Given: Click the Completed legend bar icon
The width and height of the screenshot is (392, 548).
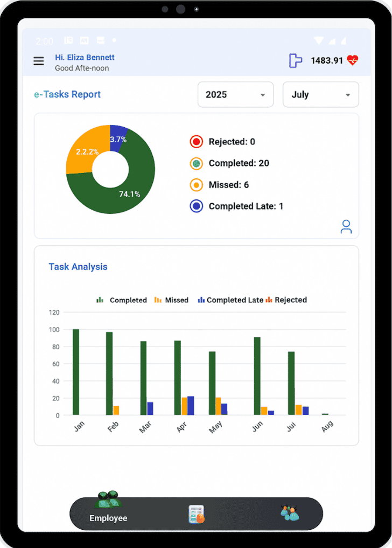Looking at the screenshot, I should (100, 300).
